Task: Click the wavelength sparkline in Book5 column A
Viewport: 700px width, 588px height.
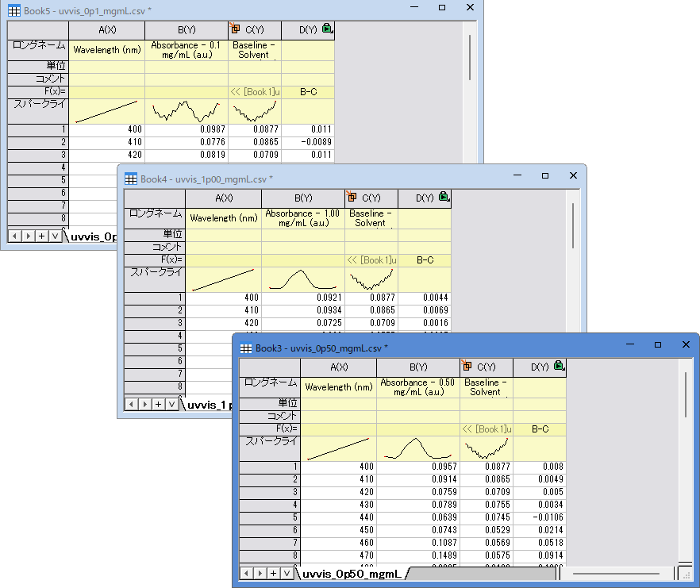Action: pyautogui.click(x=106, y=111)
